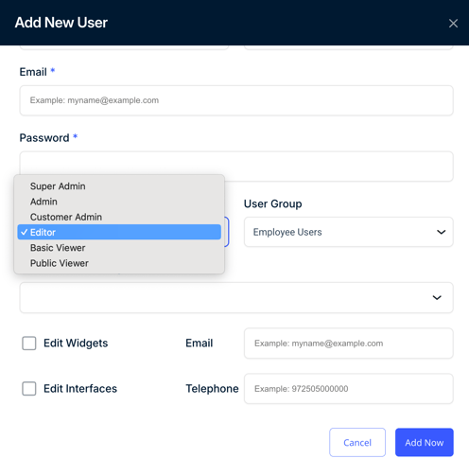Viewport: 469px width, 476px height.
Task: Focus the required Email input field
Action: click(236, 100)
